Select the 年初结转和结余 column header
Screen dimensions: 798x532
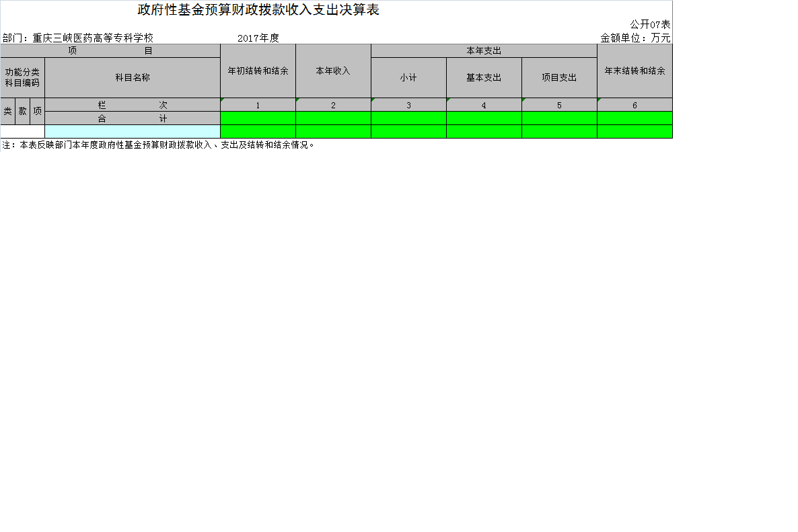pos(258,71)
